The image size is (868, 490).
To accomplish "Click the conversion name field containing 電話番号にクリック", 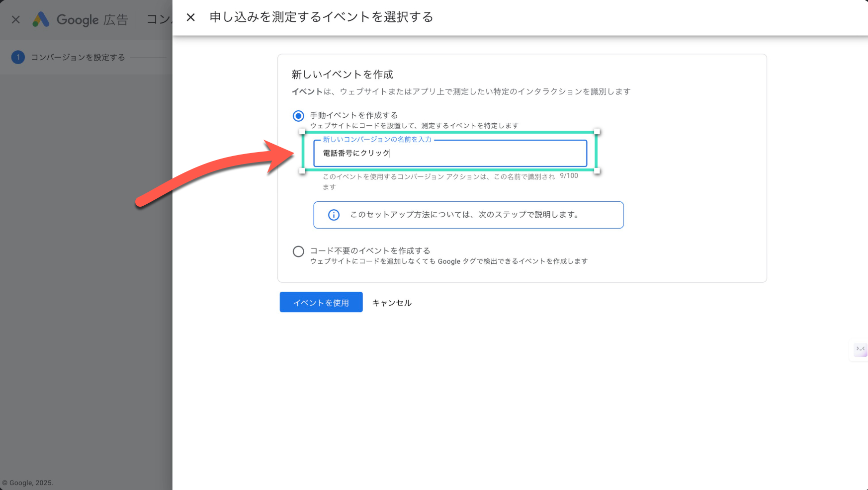I will (x=450, y=153).
